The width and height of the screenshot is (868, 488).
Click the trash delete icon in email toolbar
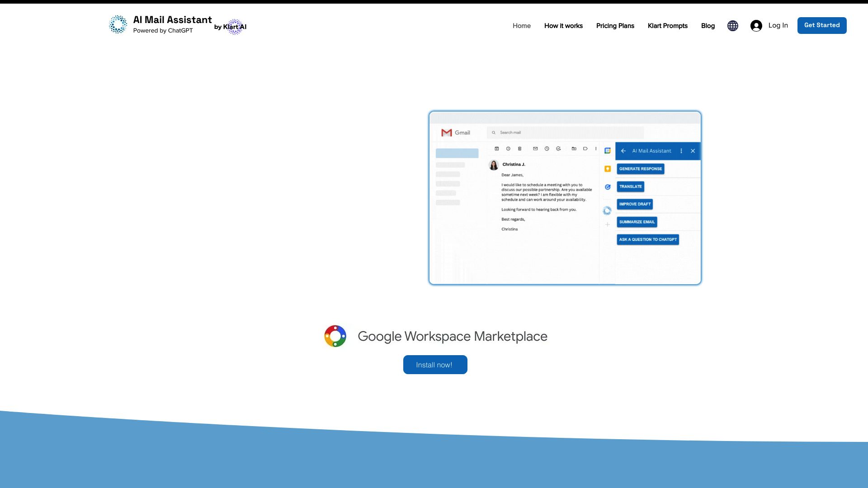[519, 149]
